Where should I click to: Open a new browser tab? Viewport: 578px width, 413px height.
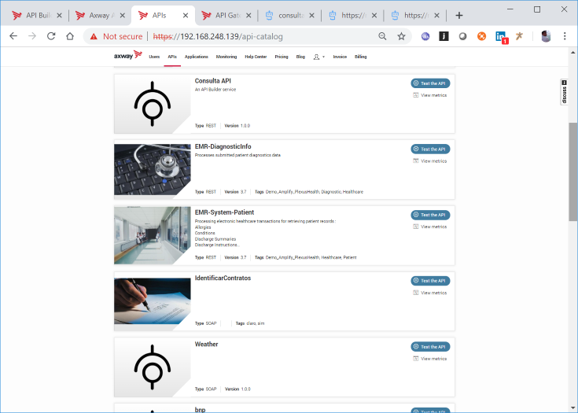click(x=459, y=15)
